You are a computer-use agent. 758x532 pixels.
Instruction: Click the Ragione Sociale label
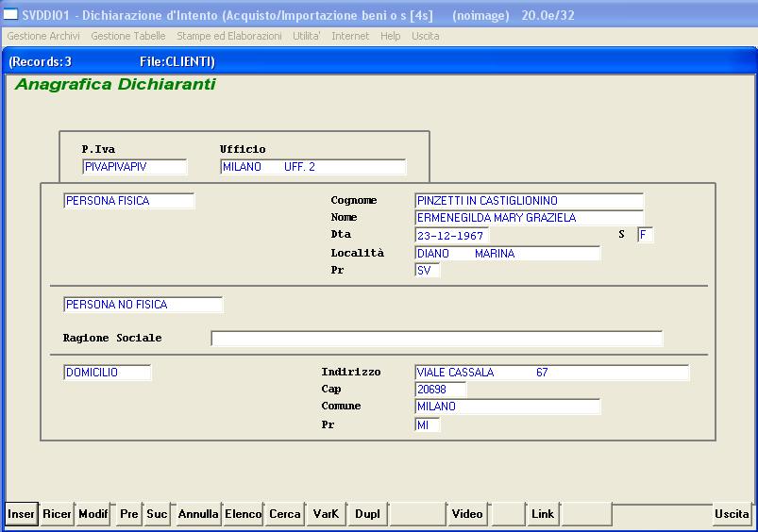[x=112, y=339]
